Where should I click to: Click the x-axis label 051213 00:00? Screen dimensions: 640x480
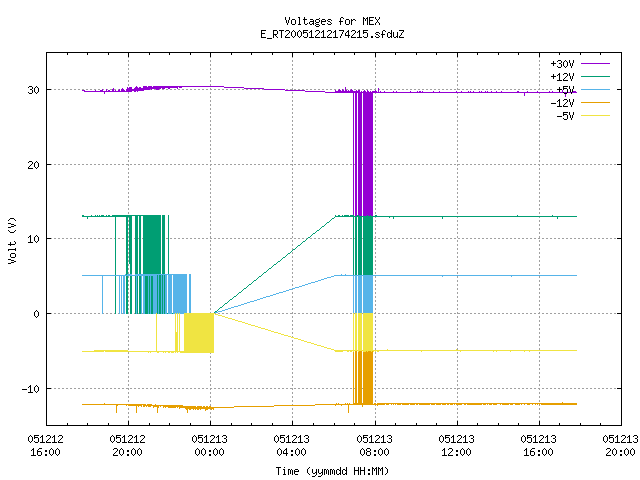click(x=209, y=446)
